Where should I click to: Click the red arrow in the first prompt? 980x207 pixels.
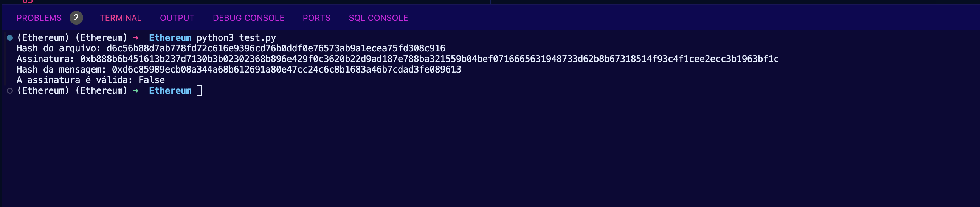(x=136, y=38)
